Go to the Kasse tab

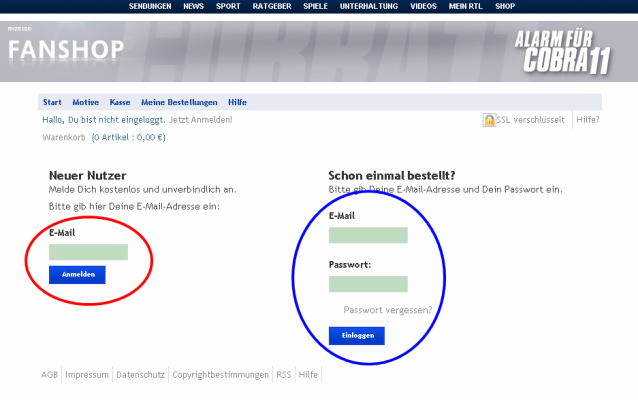[x=120, y=102]
